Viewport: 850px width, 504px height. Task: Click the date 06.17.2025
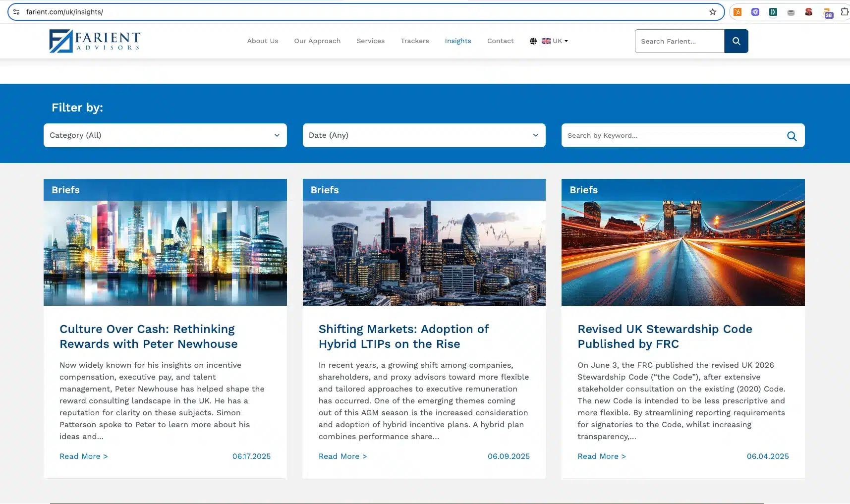(x=251, y=456)
